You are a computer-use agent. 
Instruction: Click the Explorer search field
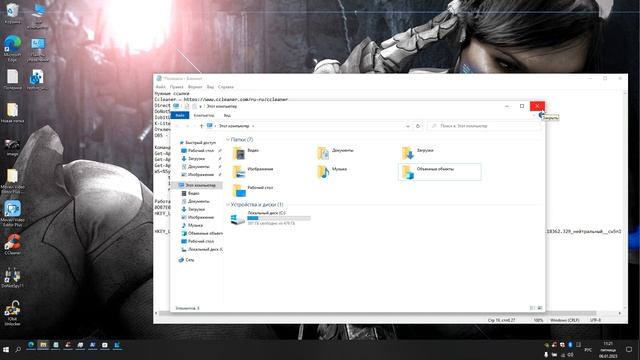(485, 126)
